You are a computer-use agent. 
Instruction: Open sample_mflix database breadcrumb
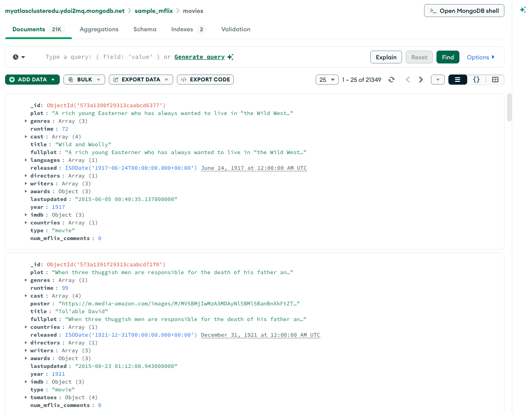[154, 11]
